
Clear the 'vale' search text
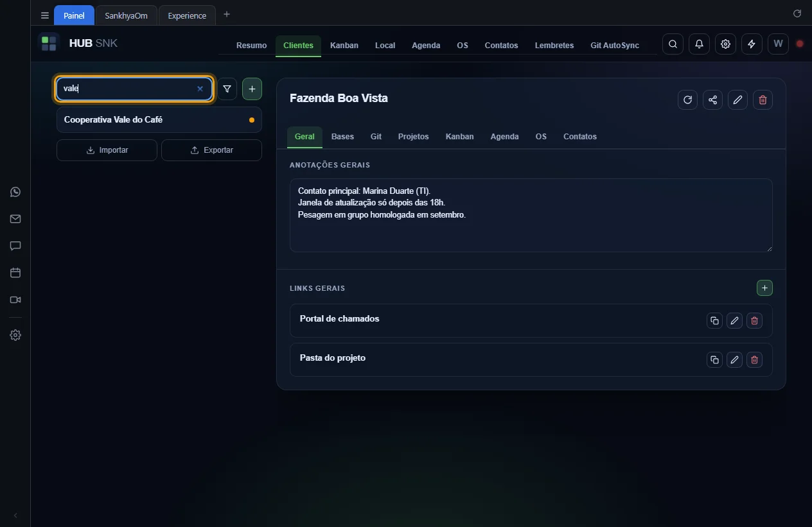tap(200, 89)
